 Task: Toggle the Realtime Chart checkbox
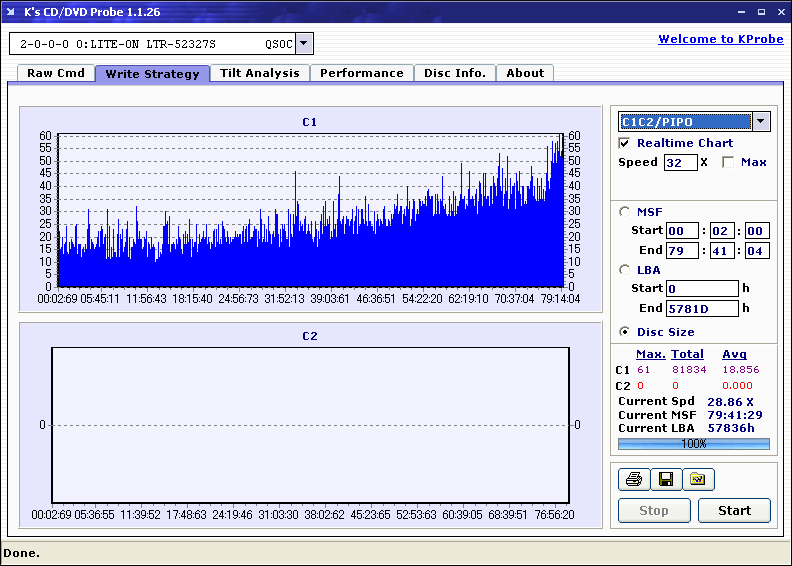[x=625, y=143]
